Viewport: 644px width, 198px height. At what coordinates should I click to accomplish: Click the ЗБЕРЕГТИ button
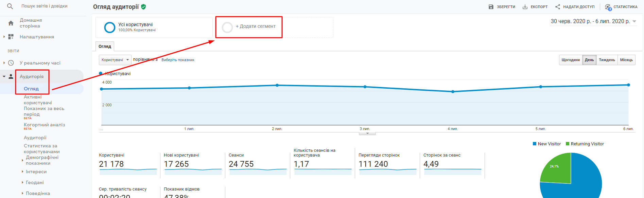coord(502,7)
